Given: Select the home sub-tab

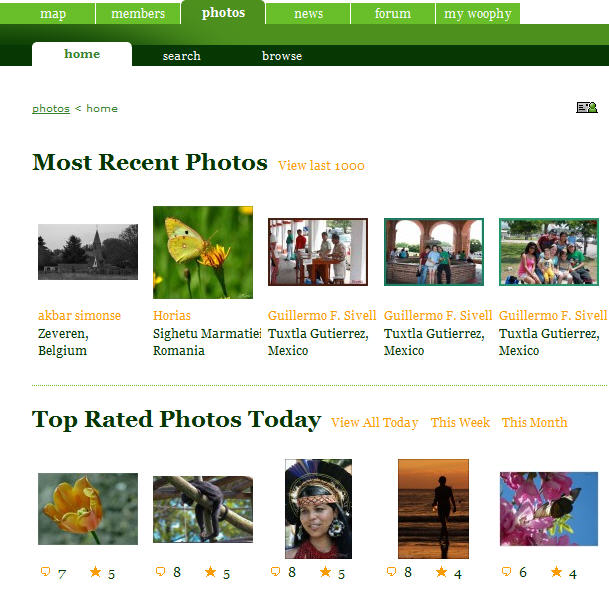Looking at the screenshot, I should [x=82, y=54].
